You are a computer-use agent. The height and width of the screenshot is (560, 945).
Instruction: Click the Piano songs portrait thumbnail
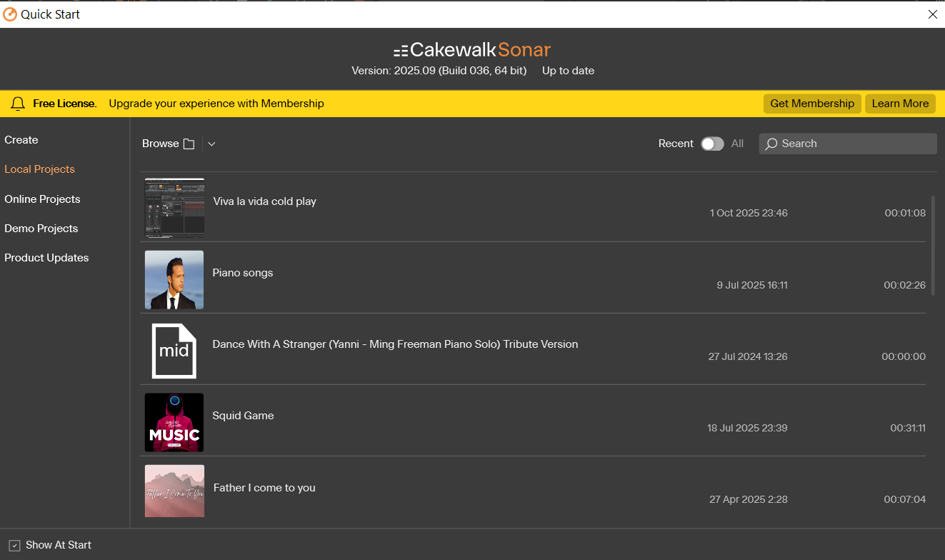pyautogui.click(x=174, y=279)
